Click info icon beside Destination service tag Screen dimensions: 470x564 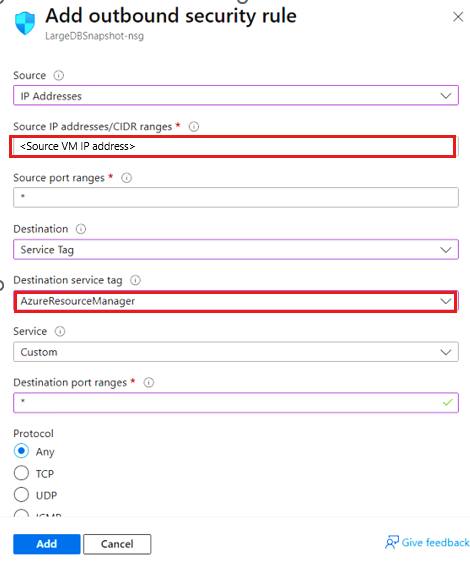pos(135,280)
